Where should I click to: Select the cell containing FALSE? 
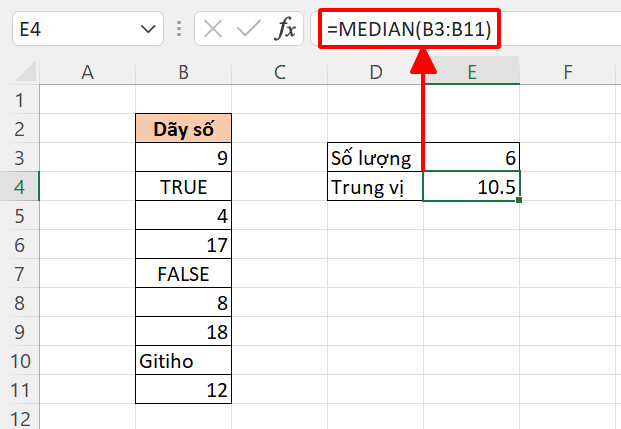coord(183,274)
